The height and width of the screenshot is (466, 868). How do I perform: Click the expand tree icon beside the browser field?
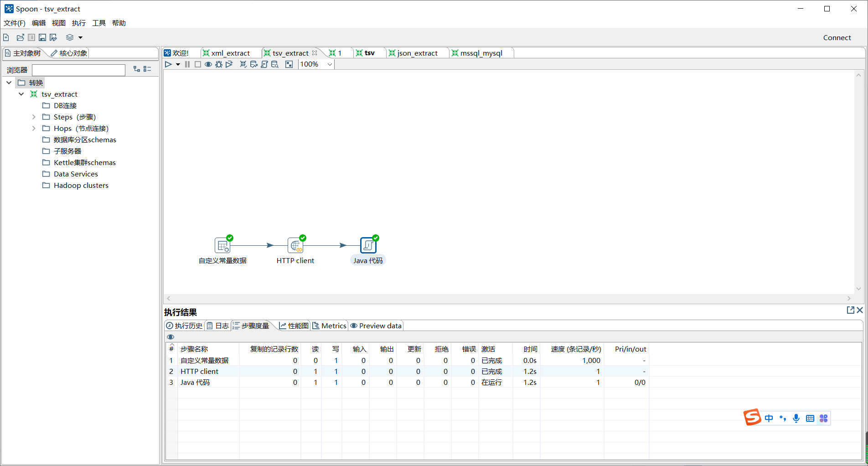pos(137,69)
